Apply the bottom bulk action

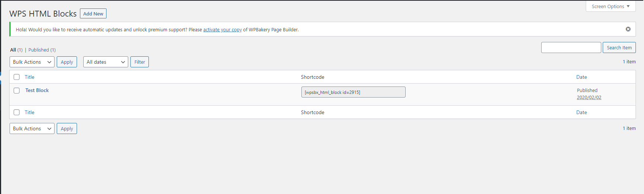coord(67,128)
